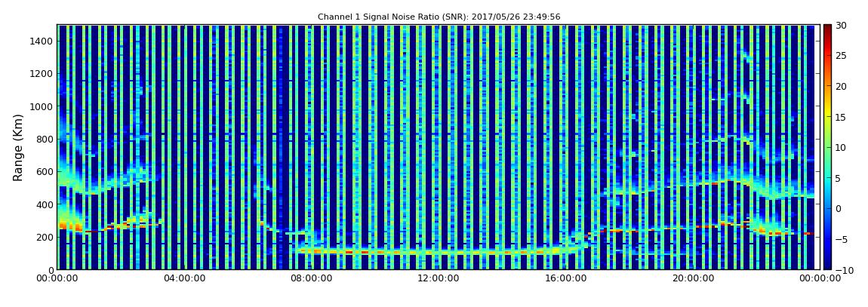Click the 400 range tick label
Screen dimensions: 868x307
coord(45,204)
